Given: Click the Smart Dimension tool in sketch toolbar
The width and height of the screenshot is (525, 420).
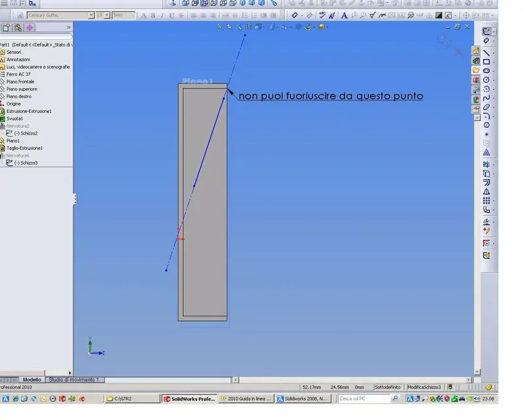Looking at the screenshot, I should (x=486, y=41).
